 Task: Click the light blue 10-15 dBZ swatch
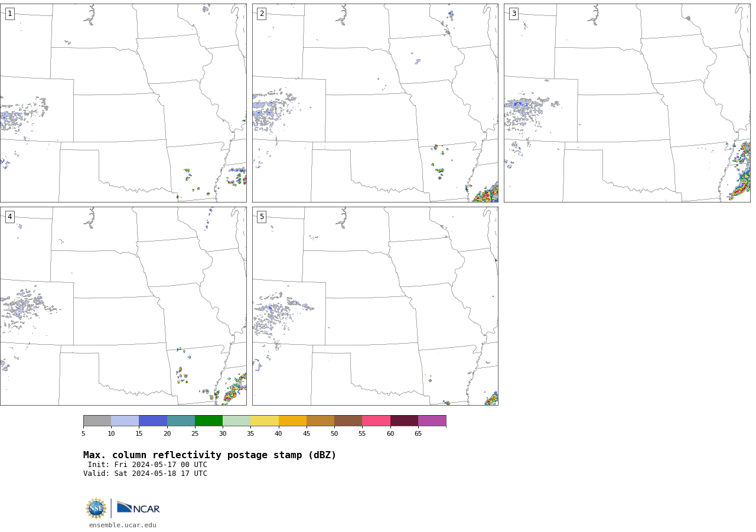coord(125,421)
